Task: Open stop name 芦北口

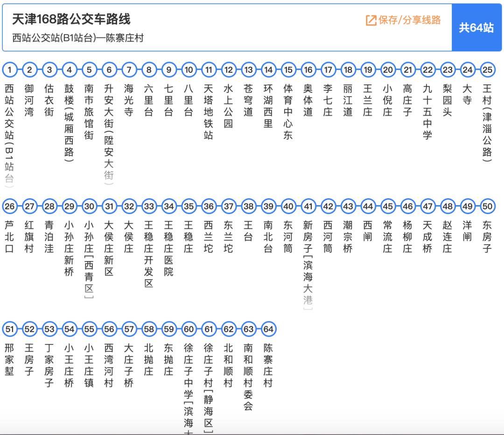Action: tap(10, 236)
